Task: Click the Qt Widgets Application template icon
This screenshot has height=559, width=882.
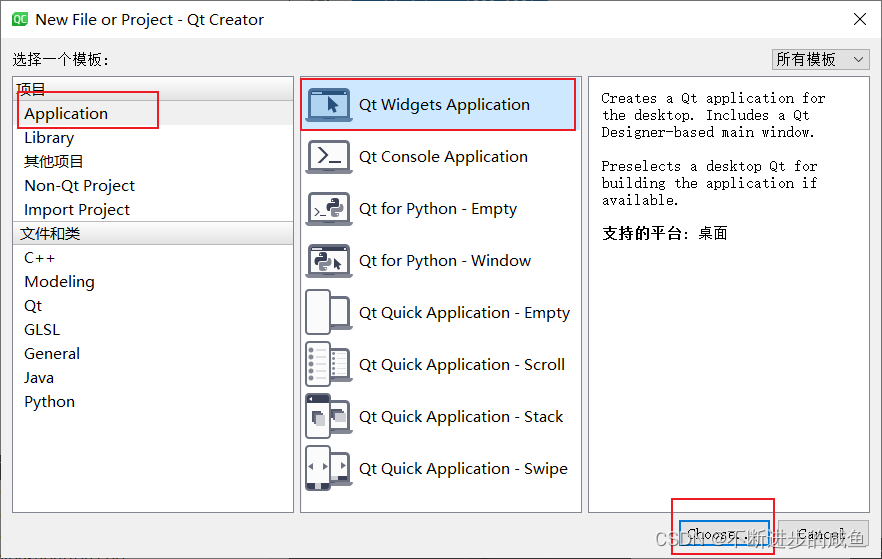Action: coord(329,105)
